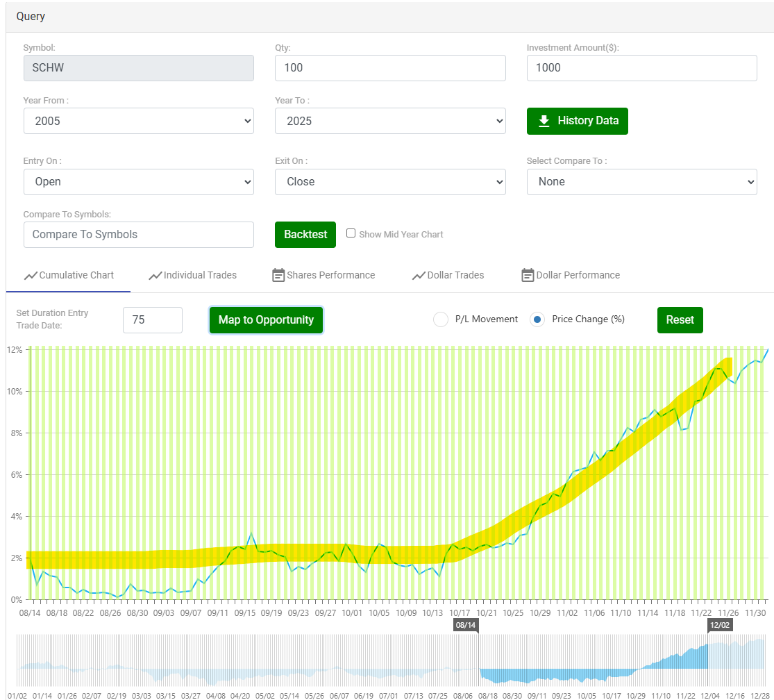Click the 12/02 range end handle
Screen dimensions: 774x700
[x=720, y=626]
